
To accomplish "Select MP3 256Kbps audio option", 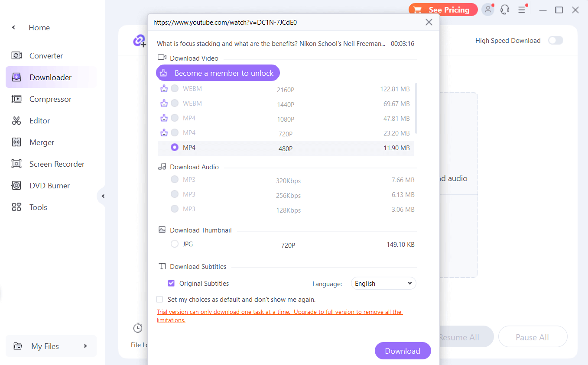I will 175,194.
